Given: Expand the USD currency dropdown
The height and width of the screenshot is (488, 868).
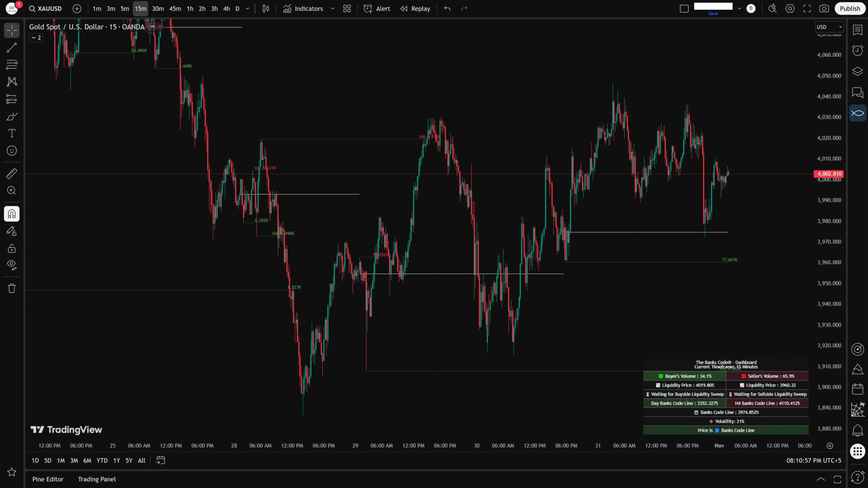Looking at the screenshot, I should (829, 27).
